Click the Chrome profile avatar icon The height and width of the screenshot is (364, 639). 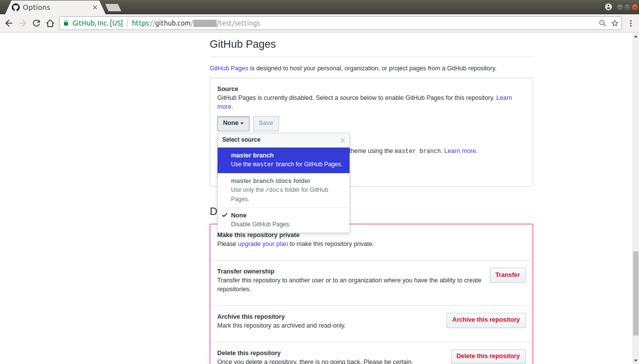tap(608, 7)
